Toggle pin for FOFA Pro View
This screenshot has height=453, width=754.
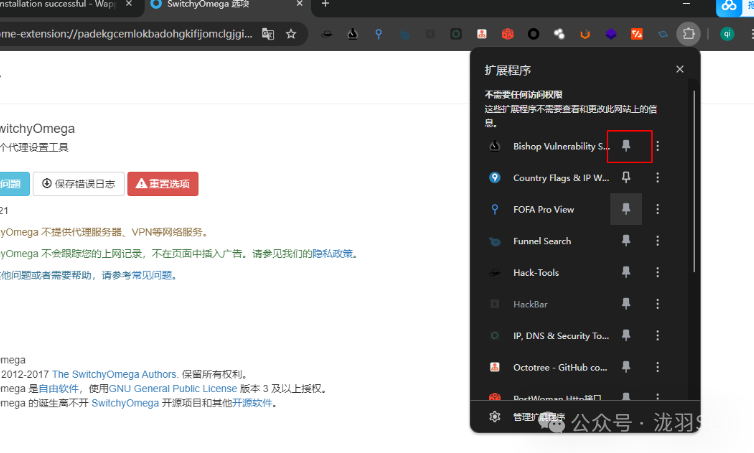[x=626, y=209]
